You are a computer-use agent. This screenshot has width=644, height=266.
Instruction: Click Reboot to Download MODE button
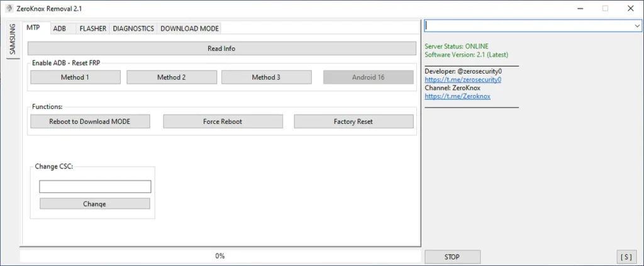90,121
